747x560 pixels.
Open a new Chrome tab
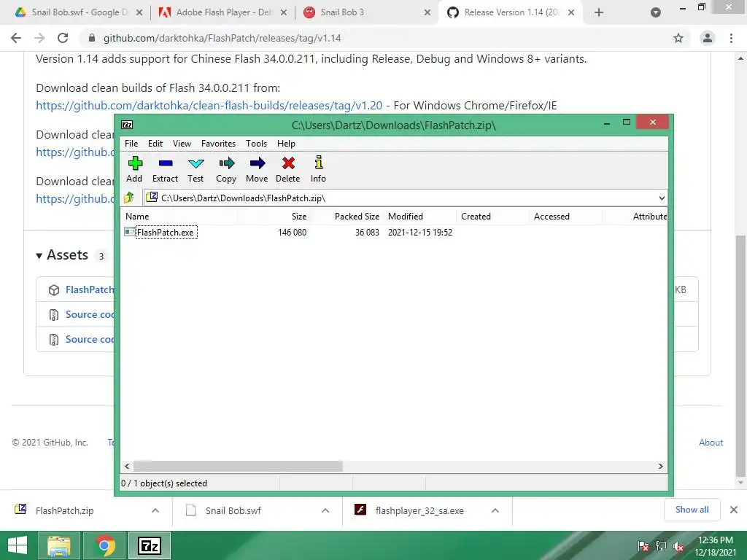coord(599,12)
